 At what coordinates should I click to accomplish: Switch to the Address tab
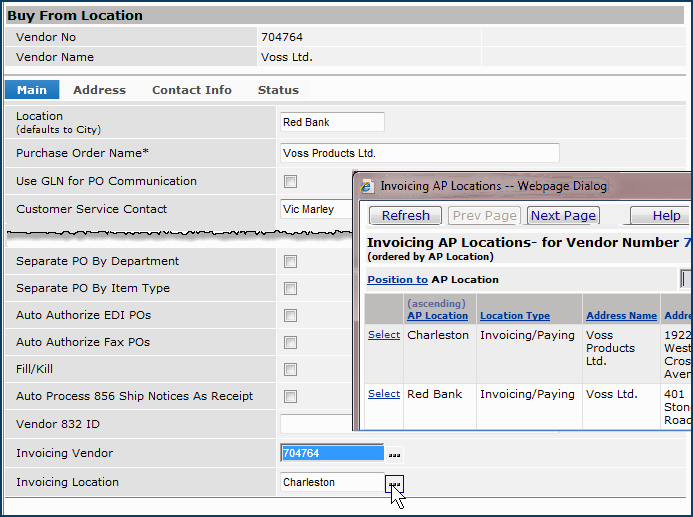[99, 90]
